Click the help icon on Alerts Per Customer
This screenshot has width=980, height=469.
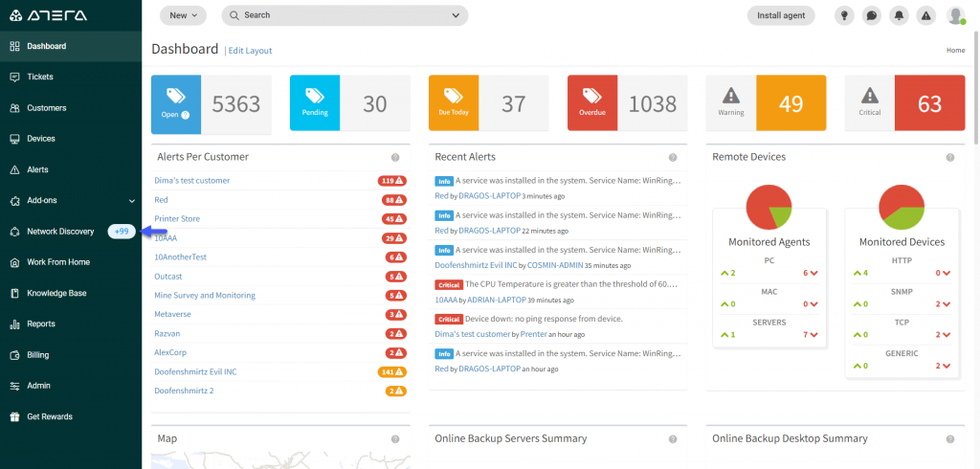(x=395, y=157)
